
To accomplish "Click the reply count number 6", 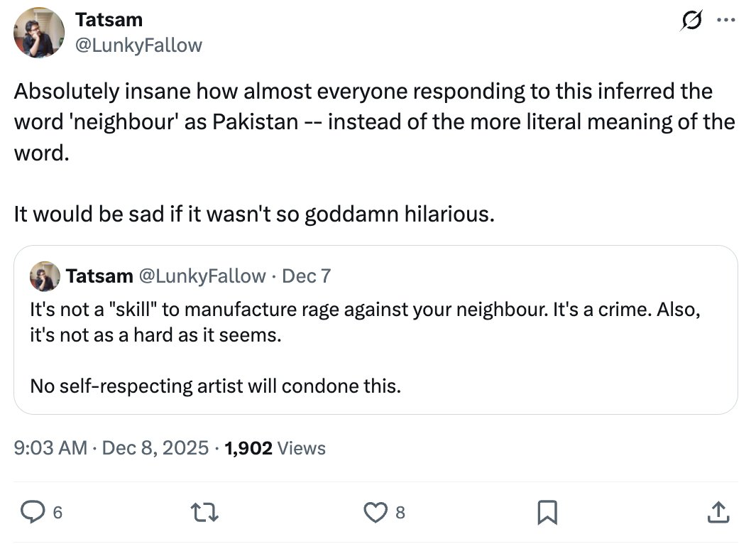I will tap(57, 512).
